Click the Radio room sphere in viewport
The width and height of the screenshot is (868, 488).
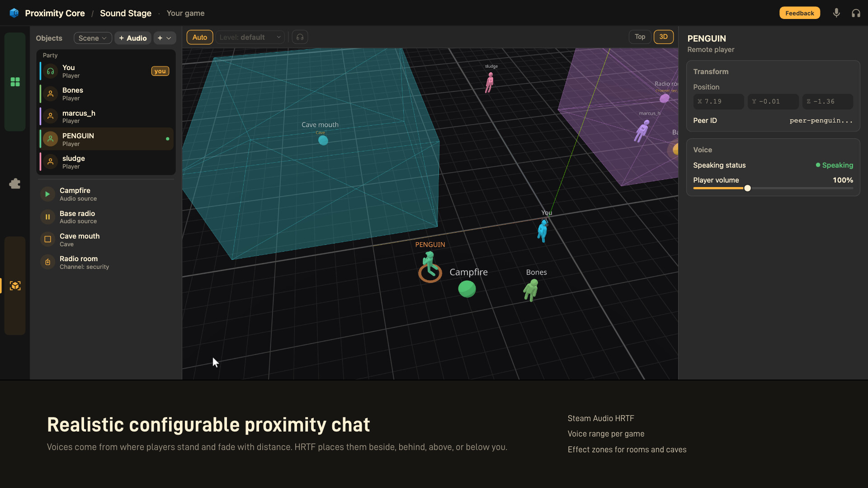[665, 98]
